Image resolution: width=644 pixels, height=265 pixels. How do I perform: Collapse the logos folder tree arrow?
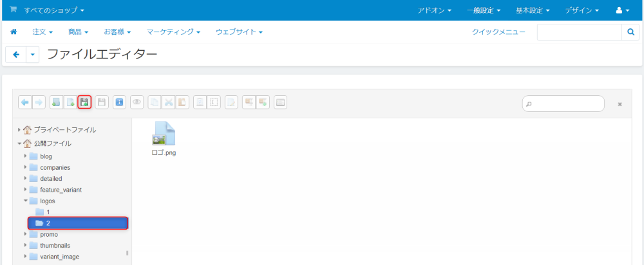coord(25,201)
